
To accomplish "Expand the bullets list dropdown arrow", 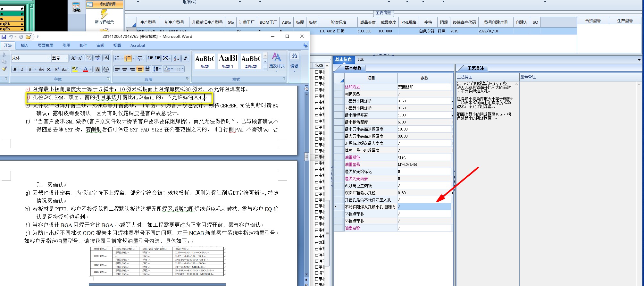I will (122, 58).
